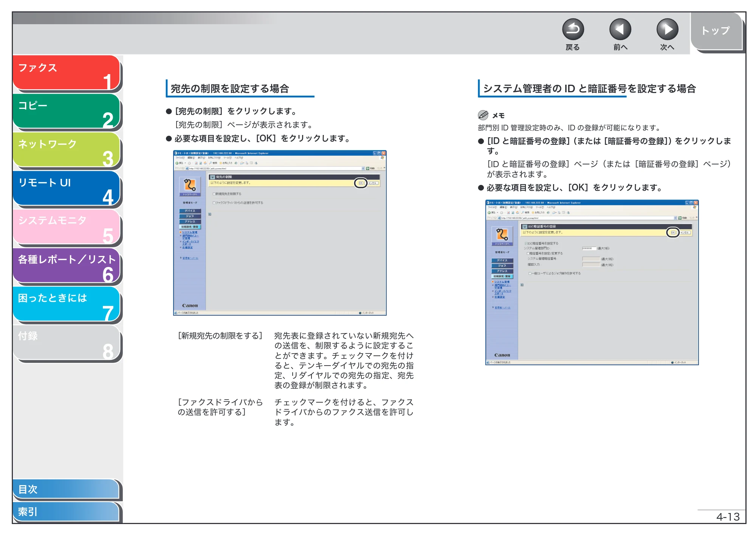Image resolution: width=756 pixels, height=535 pixels.
Task: Open 管理者へメール link in 宛先の制限 screenshot
Action: point(190,258)
